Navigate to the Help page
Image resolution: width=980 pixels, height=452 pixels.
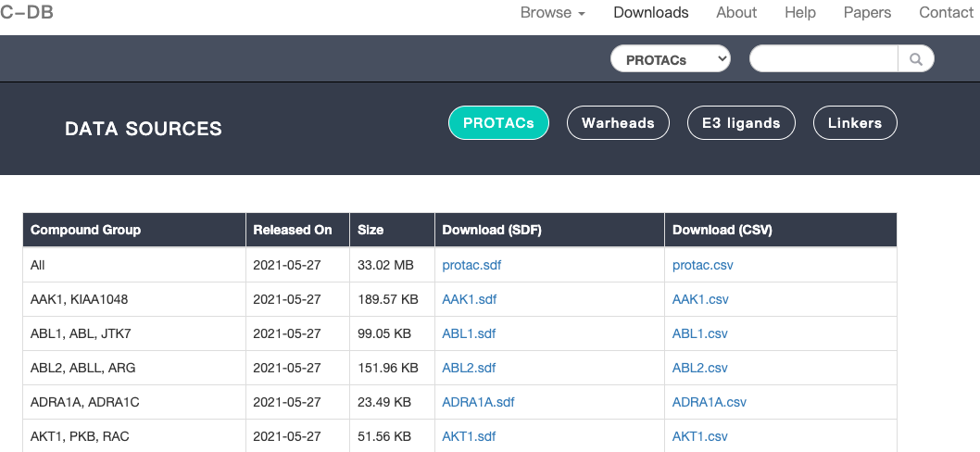pyautogui.click(x=800, y=13)
